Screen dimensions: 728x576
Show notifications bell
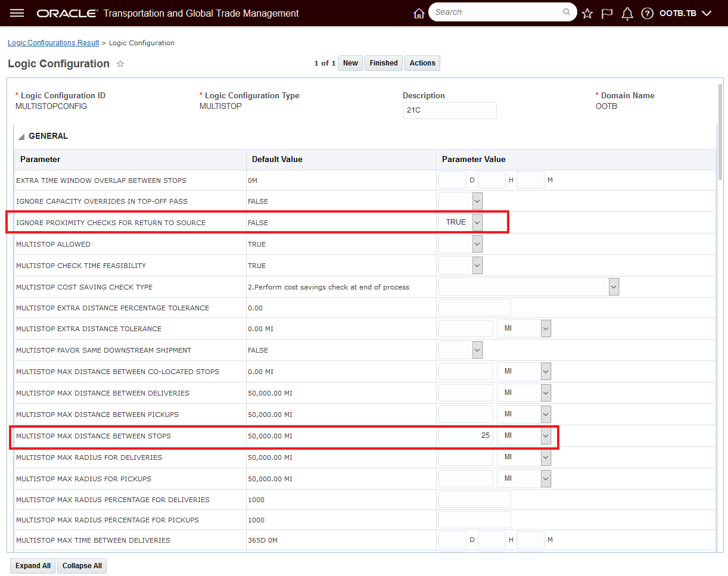click(x=627, y=13)
